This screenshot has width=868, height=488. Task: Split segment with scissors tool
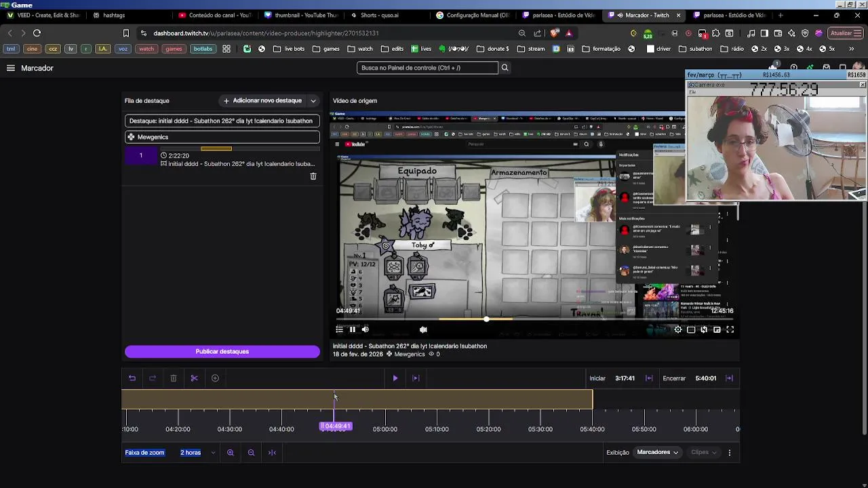[194, 378]
